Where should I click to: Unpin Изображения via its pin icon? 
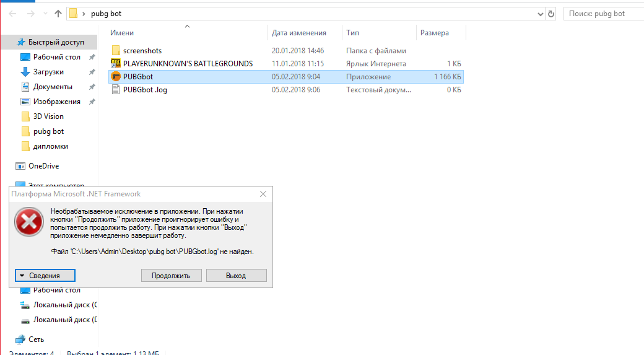[x=92, y=102]
